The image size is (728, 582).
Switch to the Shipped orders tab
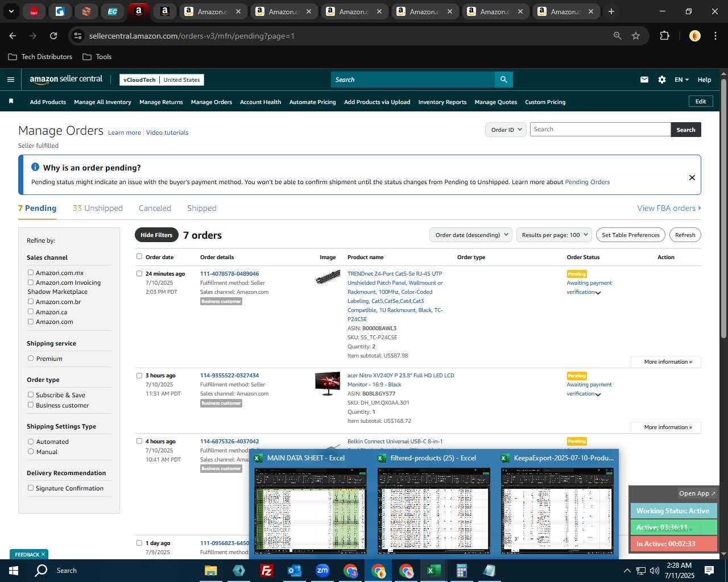(x=202, y=208)
